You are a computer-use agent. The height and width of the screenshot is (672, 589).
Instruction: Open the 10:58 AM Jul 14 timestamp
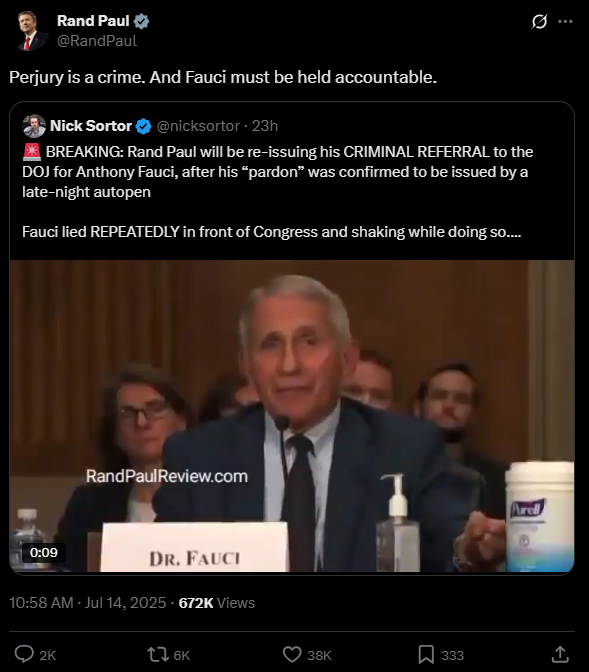coord(87,603)
